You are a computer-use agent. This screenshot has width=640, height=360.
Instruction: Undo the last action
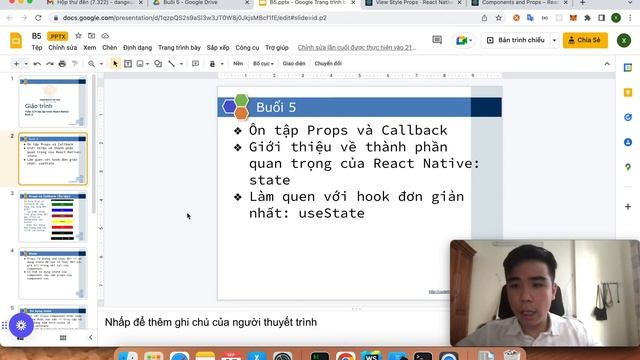pos(37,64)
